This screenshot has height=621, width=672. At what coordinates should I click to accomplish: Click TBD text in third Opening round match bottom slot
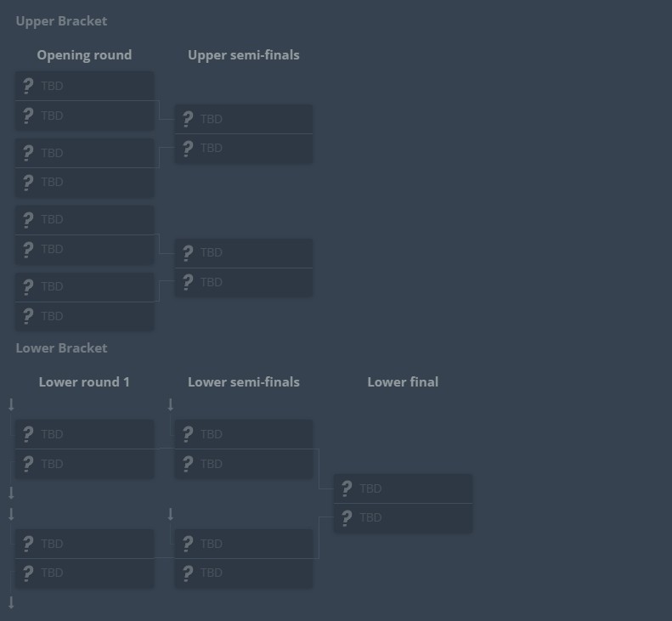coord(52,249)
